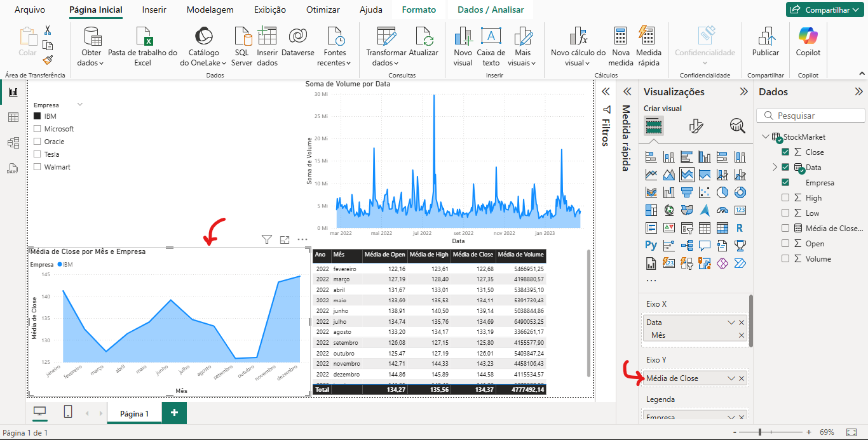Click Atualizar to refresh data

point(424,46)
